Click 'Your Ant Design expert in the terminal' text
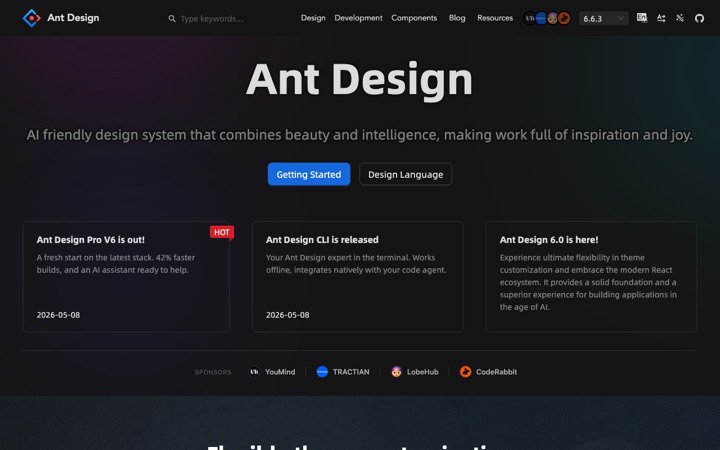The height and width of the screenshot is (450, 720). (356, 264)
